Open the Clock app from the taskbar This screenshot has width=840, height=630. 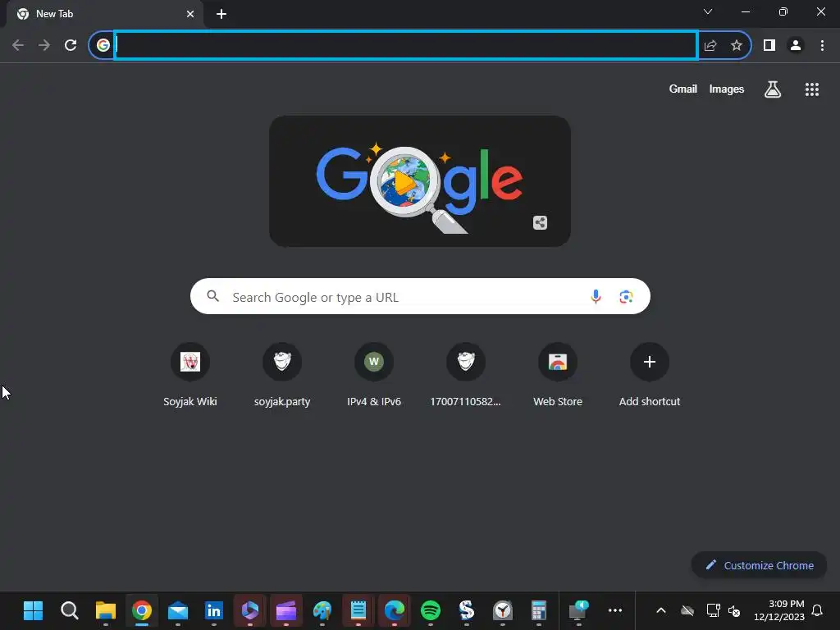503,610
